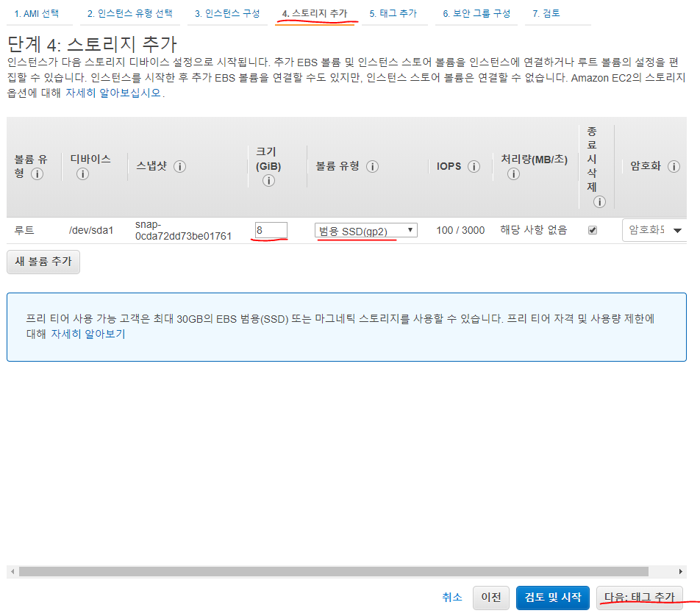The width and height of the screenshot is (700, 616).
Task: Open the 암호화 encryption dropdown
Action: (x=654, y=230)
